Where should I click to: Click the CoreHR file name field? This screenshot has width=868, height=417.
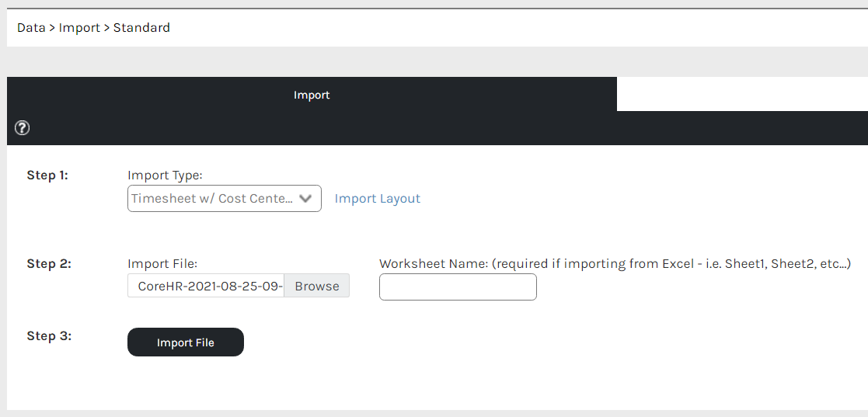point(206,286)
